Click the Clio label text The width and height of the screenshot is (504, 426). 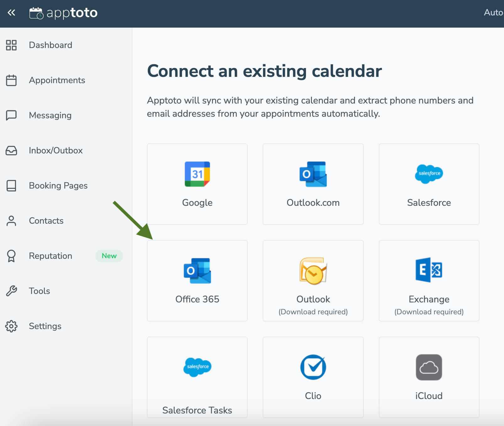click(x=313, y=396)
